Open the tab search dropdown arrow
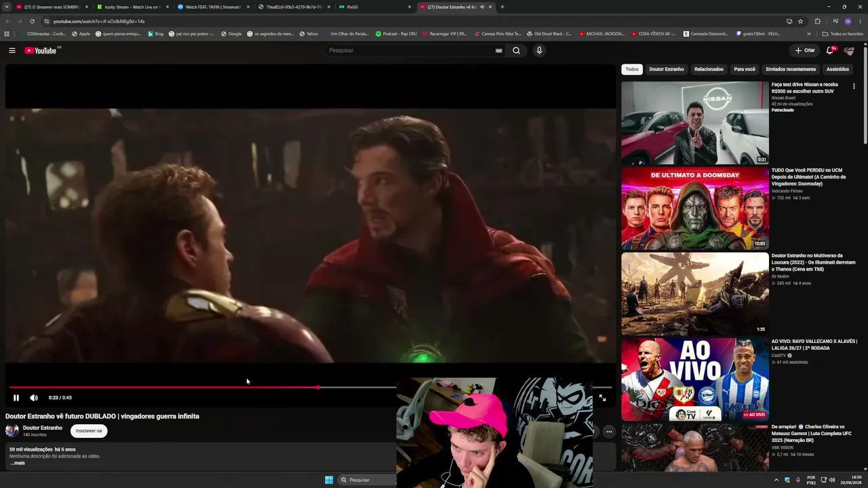This screenshot has height=488, width=868. [7, 7]
